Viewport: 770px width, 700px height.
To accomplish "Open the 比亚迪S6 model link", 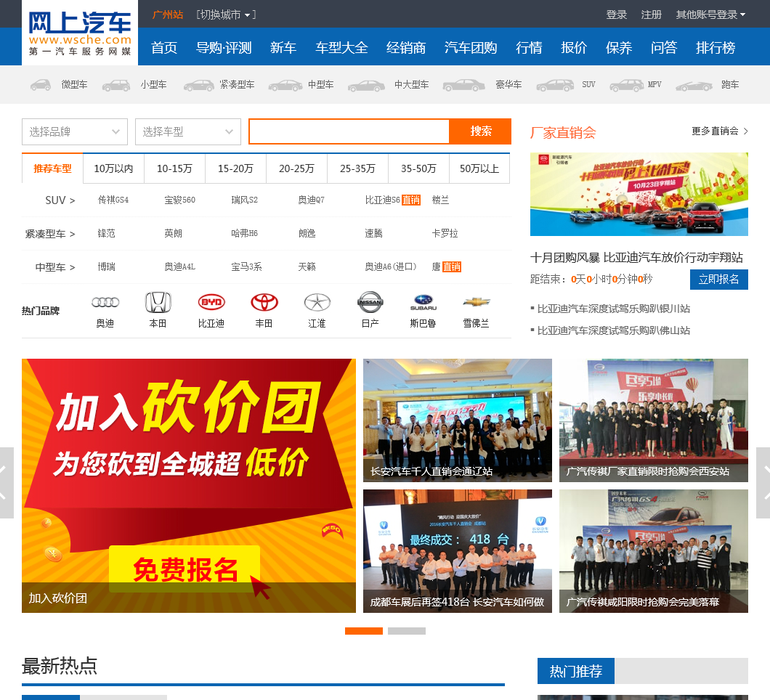I will point(382,200).
